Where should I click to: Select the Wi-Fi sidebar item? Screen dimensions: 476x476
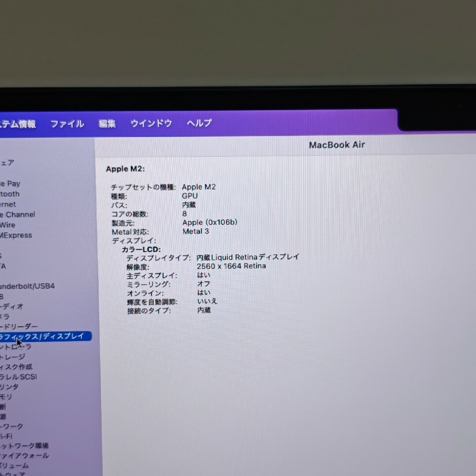click(6, 436)
